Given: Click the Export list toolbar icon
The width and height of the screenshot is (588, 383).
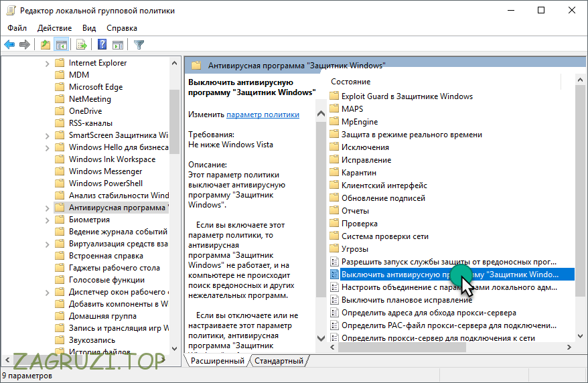Looking at the screenshot, I should pos(82,45).
